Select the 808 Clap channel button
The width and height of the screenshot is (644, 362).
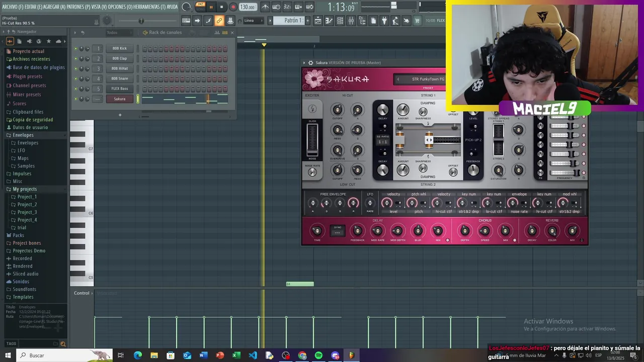point(119,58)
